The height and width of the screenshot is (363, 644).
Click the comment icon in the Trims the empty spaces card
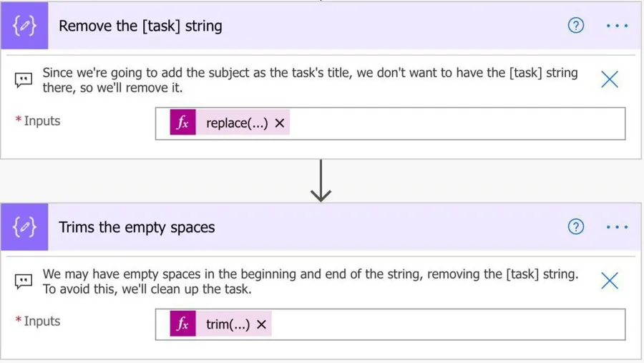(24, 281)
